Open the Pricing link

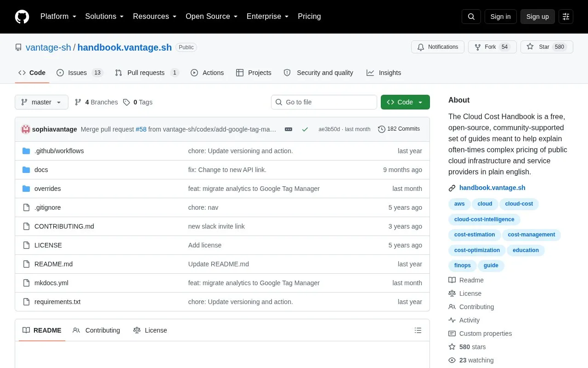point(309,17)
